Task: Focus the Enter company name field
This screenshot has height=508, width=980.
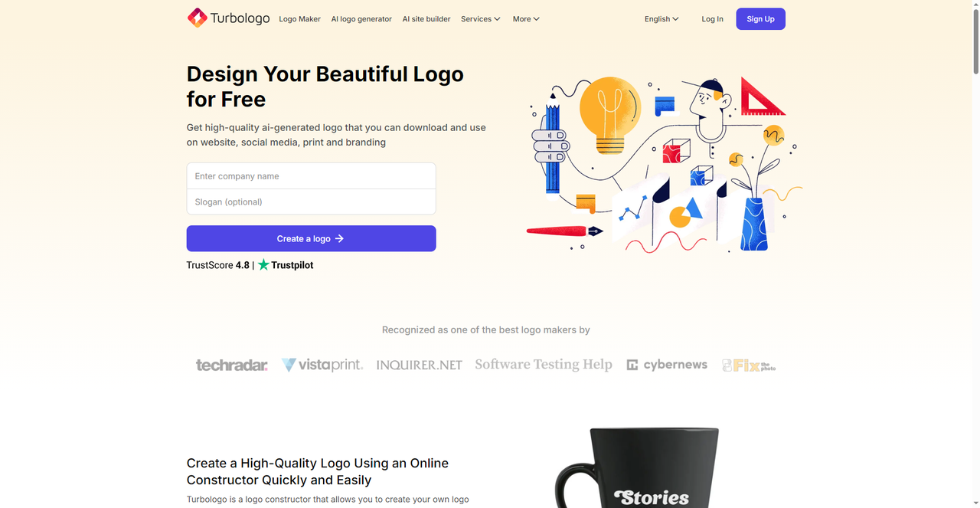Action: coord(311,175)
